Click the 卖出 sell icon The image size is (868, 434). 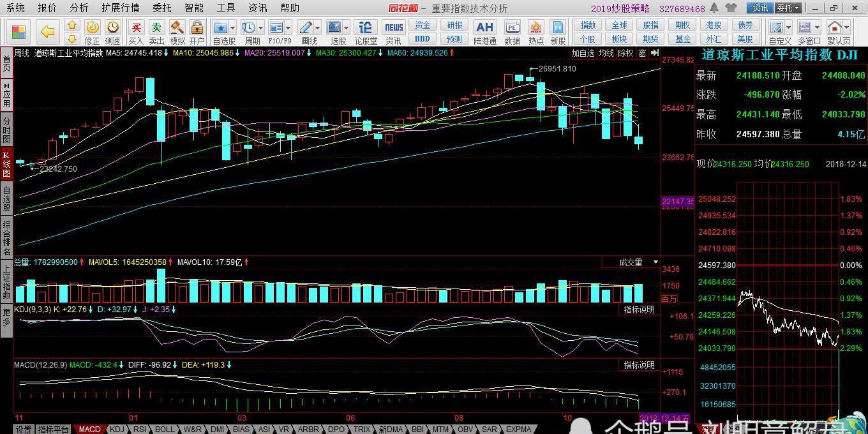pyautogui.click(x=157, y=32)
